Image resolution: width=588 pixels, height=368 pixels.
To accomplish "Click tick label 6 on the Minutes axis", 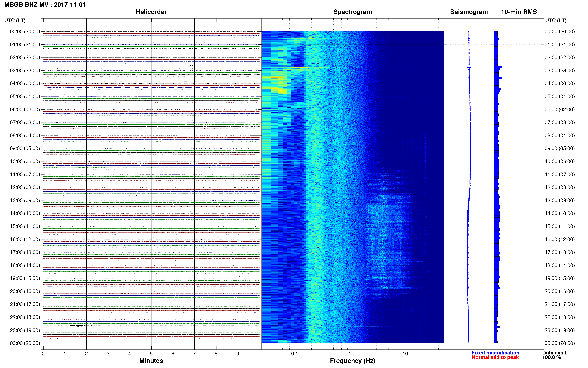I will [173, 354].
